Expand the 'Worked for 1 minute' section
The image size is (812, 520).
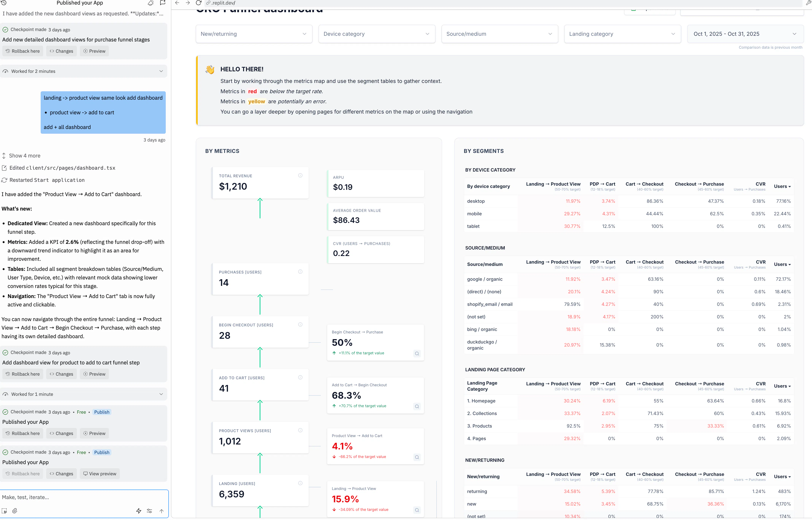point(83,394)
